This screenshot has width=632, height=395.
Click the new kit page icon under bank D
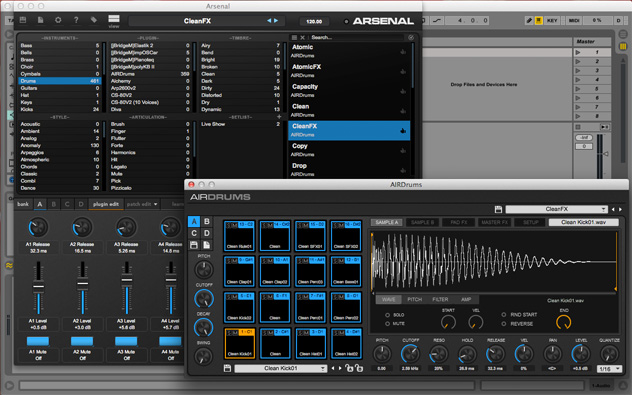click(x=207, y=245)
